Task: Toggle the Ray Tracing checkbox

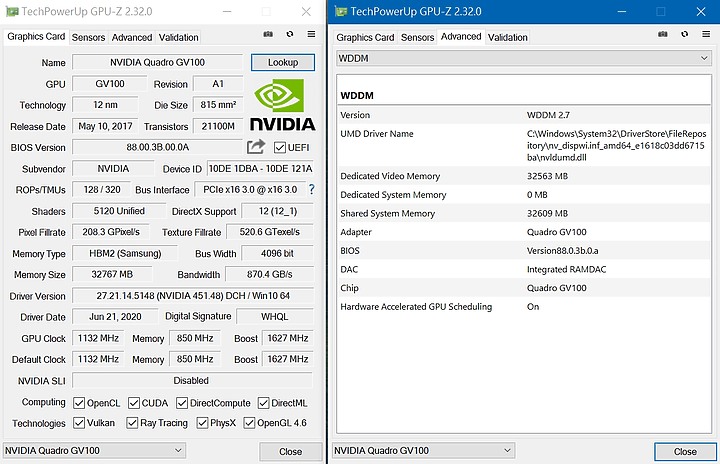Action: 132,423
